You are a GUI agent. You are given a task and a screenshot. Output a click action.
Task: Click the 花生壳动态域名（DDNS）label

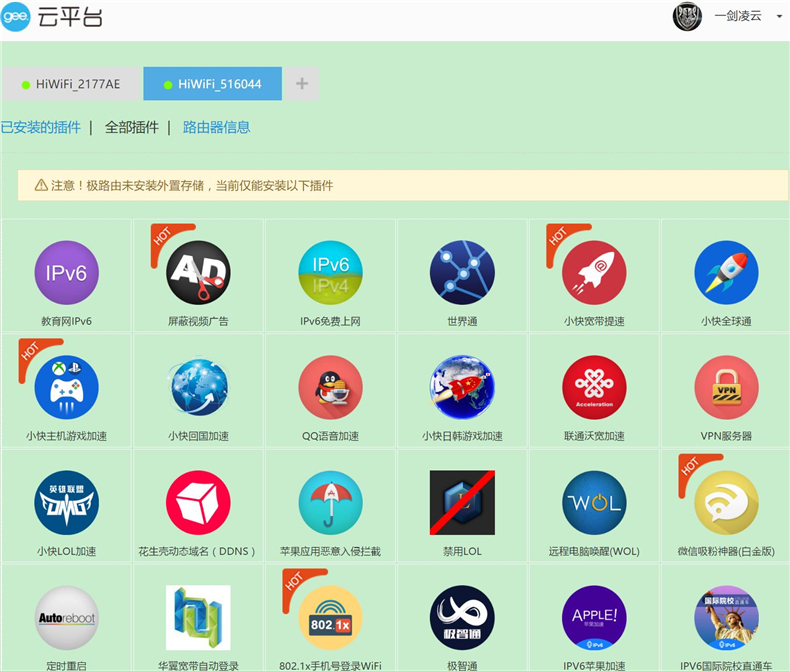197,552
